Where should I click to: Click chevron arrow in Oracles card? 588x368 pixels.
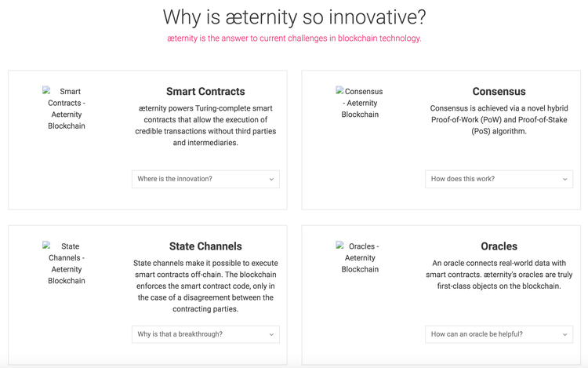(x=565, y=335)
